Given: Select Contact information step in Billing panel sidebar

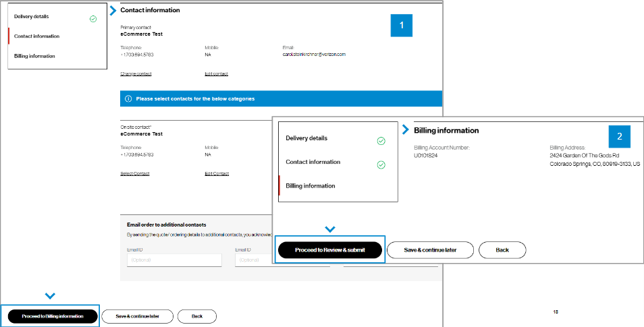Looking at the screenshot, I should click(x=313, y=162).
